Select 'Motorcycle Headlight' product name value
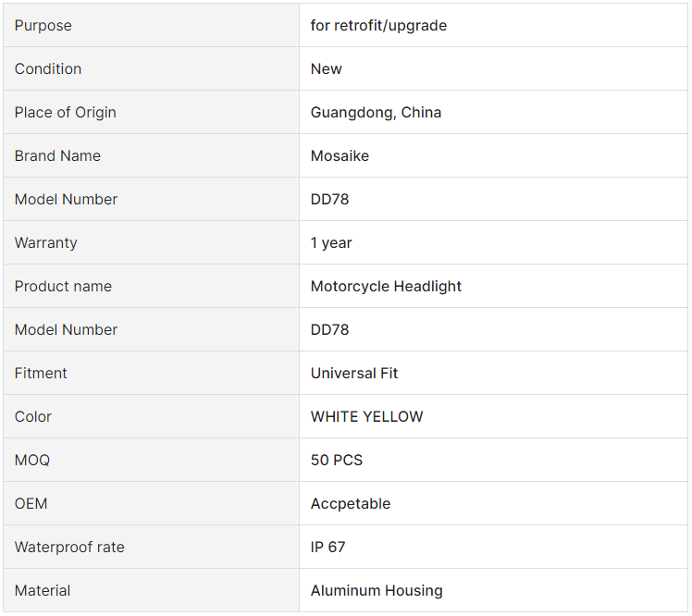Viewport: 692px width, 616px height. tap(386, 287)
